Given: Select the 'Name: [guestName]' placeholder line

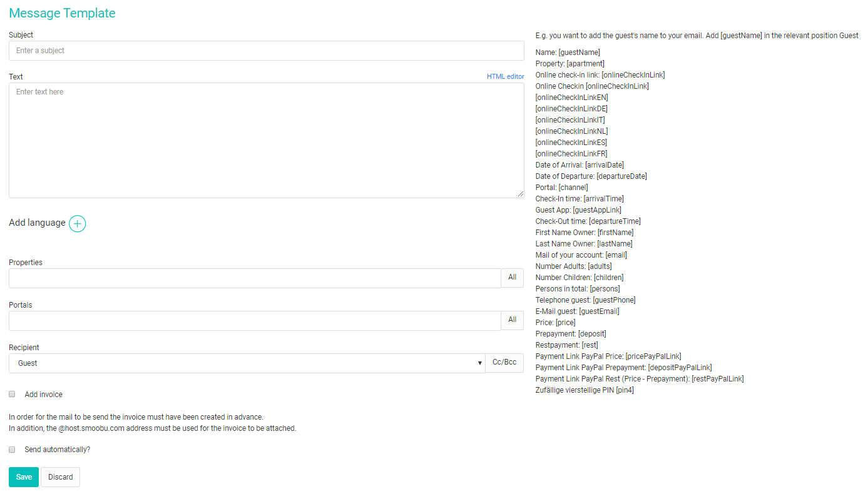Looking at the screenshot, I should pyautogui.click(x=568, y=53).
